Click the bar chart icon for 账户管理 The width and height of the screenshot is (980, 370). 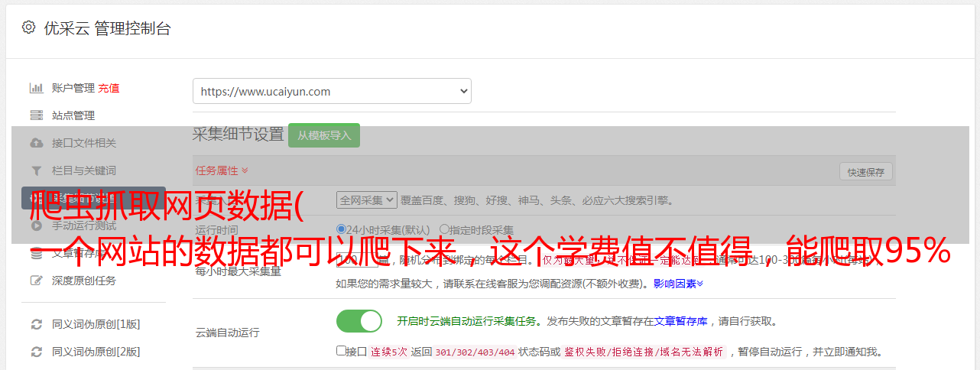36,88
